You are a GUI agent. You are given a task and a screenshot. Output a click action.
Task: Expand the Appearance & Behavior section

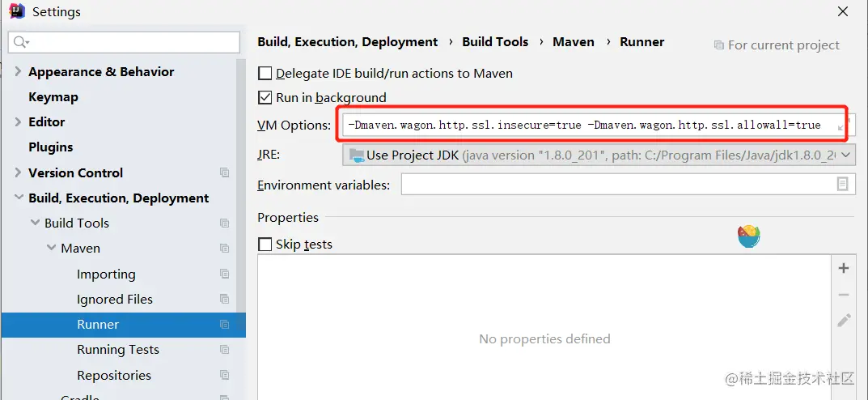(x=18, y=72)
